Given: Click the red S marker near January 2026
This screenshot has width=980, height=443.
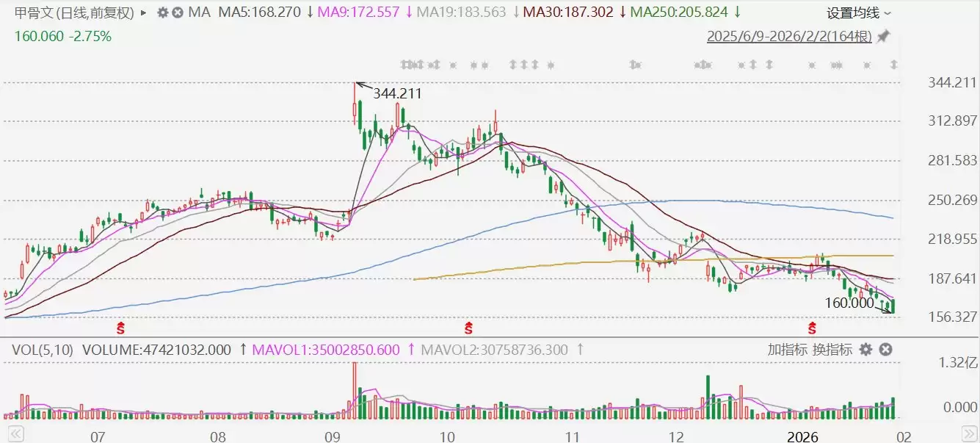Looking at the screenshot, I should [x=812, y=325].
